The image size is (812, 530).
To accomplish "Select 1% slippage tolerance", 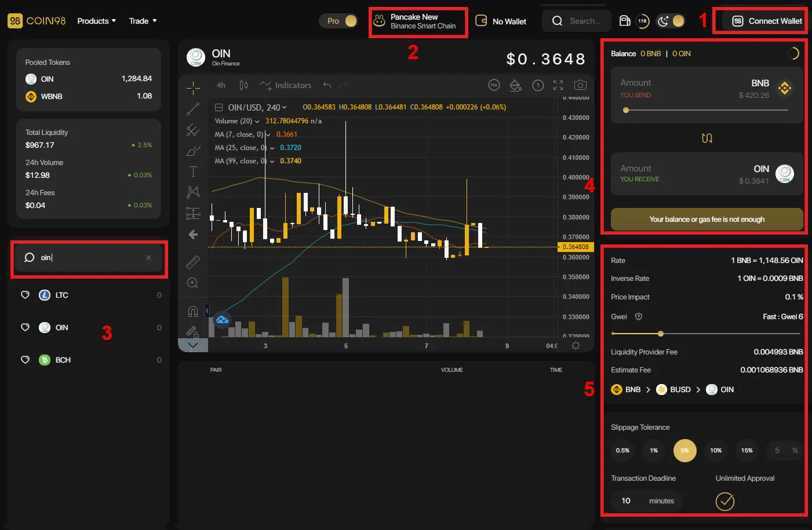I will click(x=654, y=451).
